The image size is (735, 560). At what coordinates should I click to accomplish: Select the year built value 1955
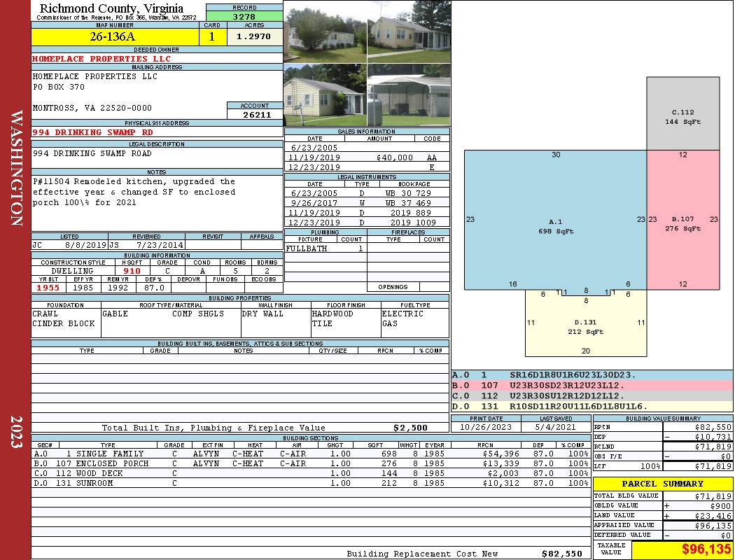coord(48,287)
